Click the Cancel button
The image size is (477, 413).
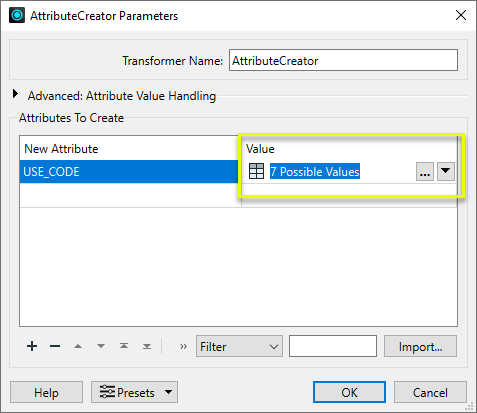pos(430,392)
